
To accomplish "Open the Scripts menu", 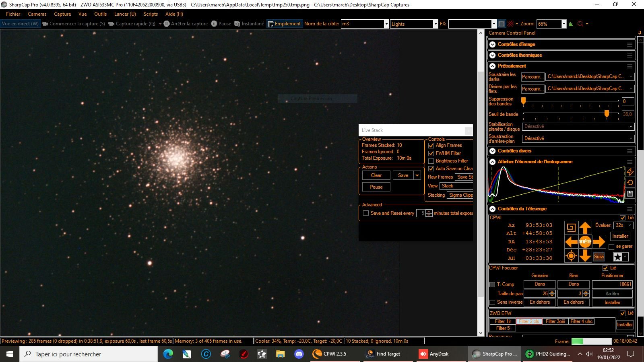I will point(151,14).
